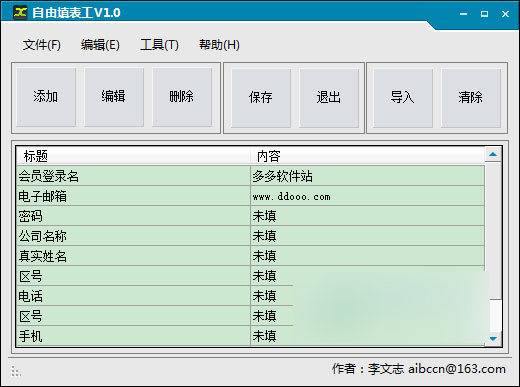Click the scrollbar up arrow
The height and width of the screenshot is (387, 520).
493,154
